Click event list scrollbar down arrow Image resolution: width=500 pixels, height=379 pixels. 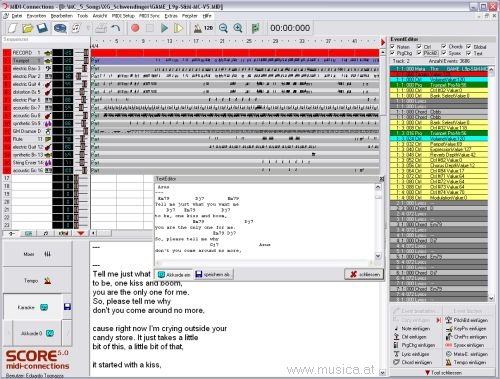[x=491, y=298]
